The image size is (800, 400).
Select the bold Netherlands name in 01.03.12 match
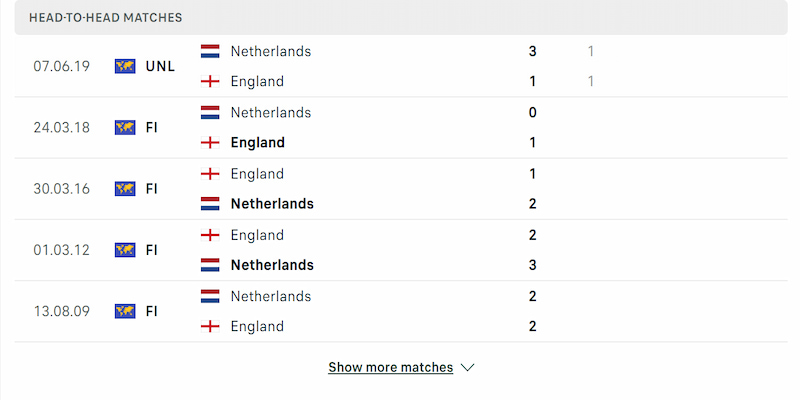coord(272,265)
